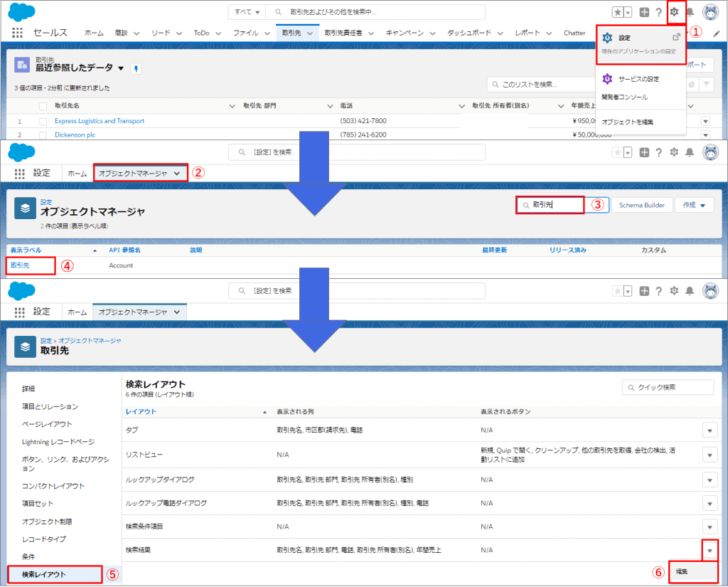Click the オブジェクトマネージャ breadcrumb link above 取引先
728x587 pixels.
tap(90, 341)
